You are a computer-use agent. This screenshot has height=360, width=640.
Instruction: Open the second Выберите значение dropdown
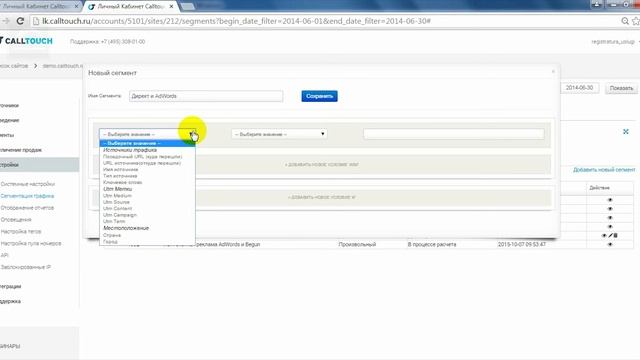click(x=279, y=134)
